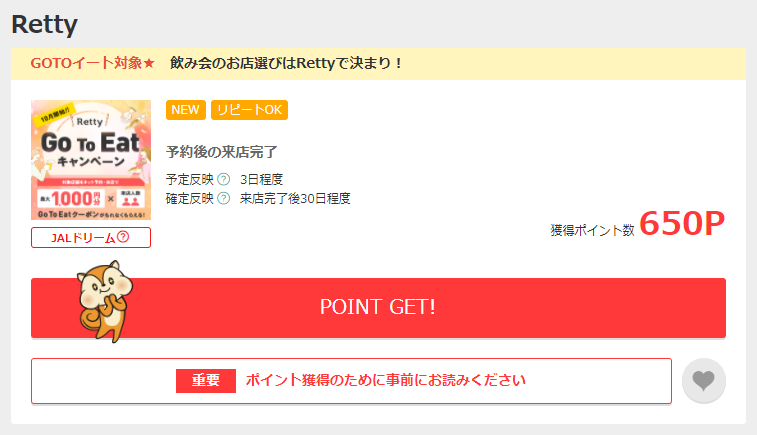Open the Go To Eat campaign thumbnail
The image size is (757, 435).
(91, 160)
